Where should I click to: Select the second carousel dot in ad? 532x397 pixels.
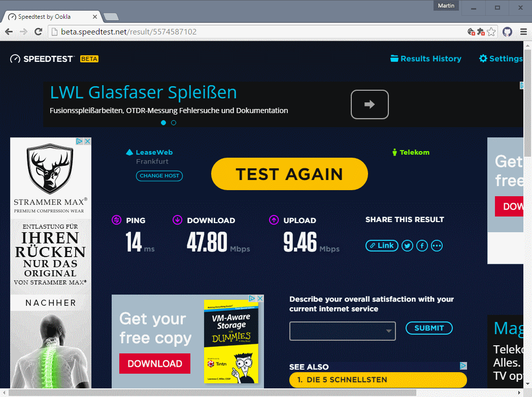(174, 123)
